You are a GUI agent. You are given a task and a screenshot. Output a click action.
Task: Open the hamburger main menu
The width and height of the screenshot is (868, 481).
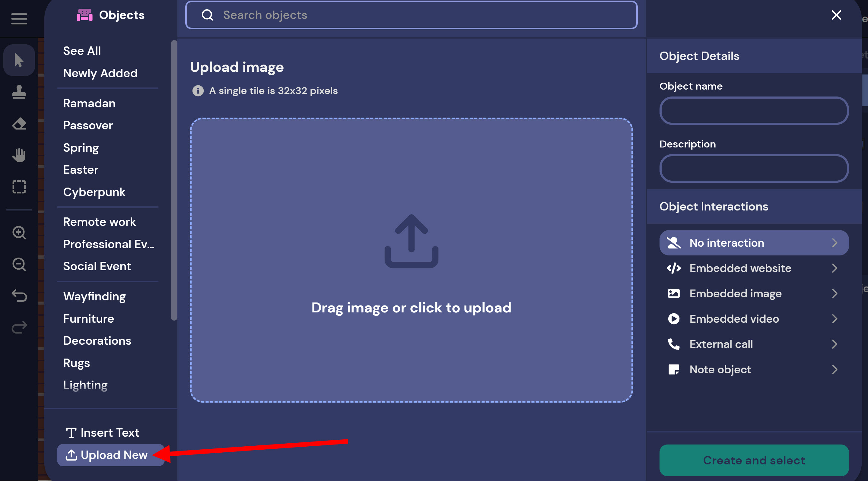(x=19, y=18)
